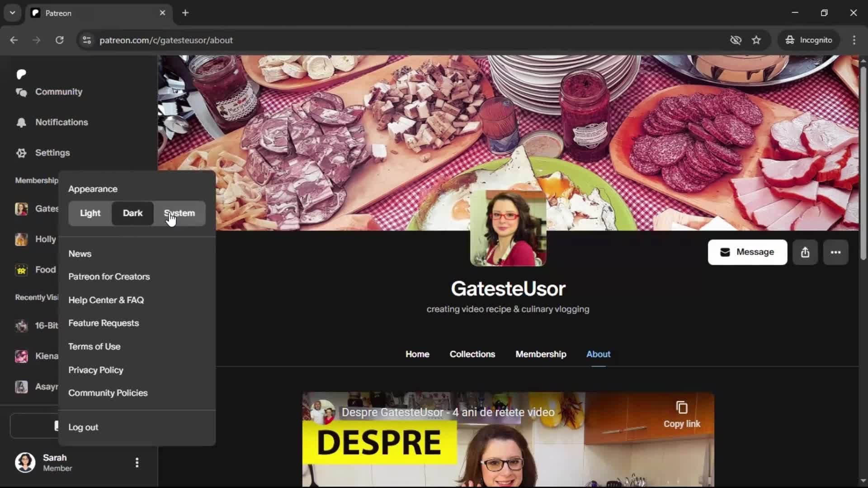Bookmark this page with the star icon
Viewport: 868px width, 488px height.
[x=756, y=40]
